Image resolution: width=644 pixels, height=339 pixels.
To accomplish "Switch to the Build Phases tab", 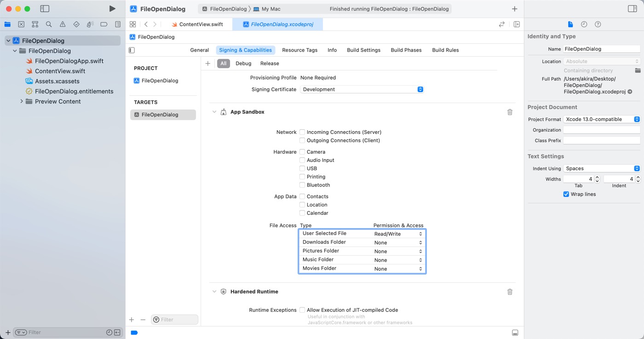I will coord(406,50).
